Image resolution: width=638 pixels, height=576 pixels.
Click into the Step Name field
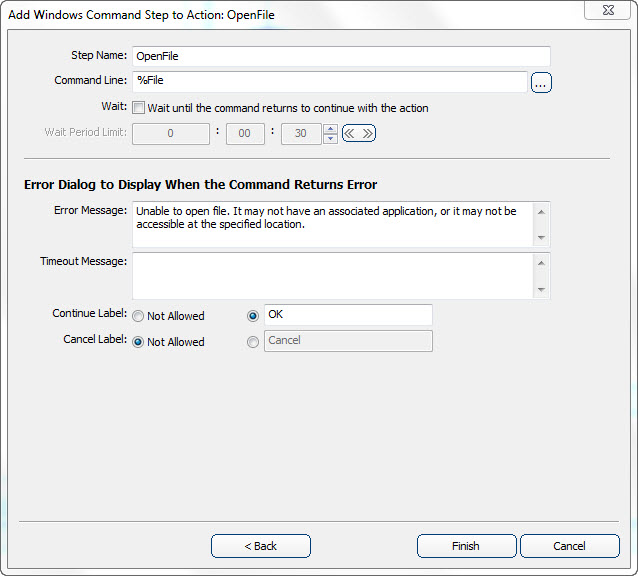[340, 57]
